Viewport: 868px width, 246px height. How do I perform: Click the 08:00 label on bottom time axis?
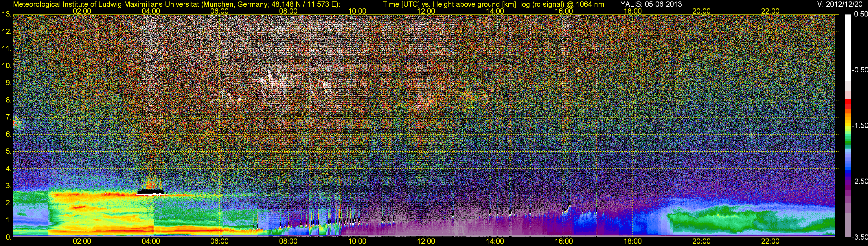[288, 241]
